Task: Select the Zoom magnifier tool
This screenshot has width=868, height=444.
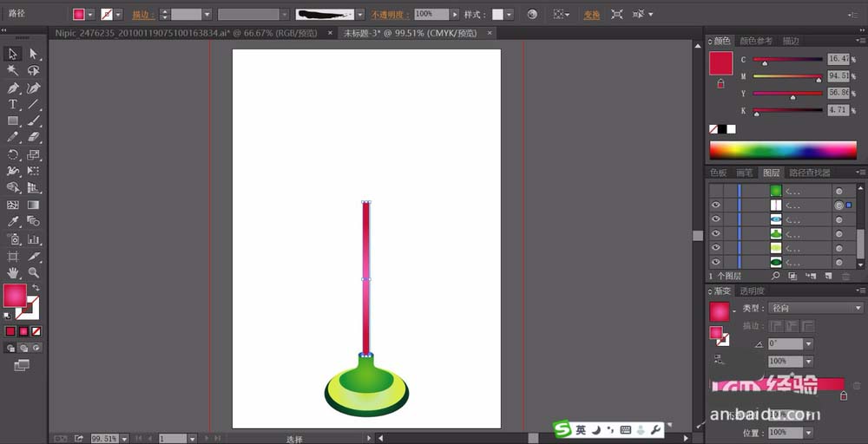Action: point(33,272)
